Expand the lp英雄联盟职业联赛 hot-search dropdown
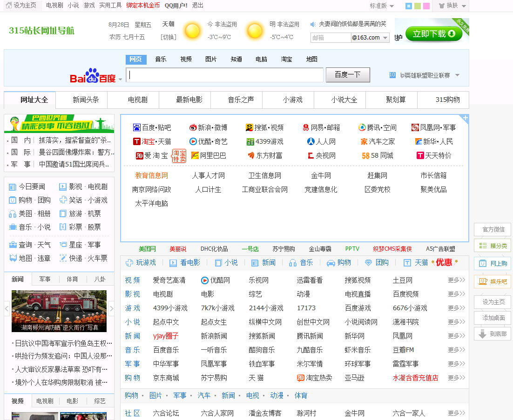The height and width of the screenshot is (420, 513). (457, 75)
